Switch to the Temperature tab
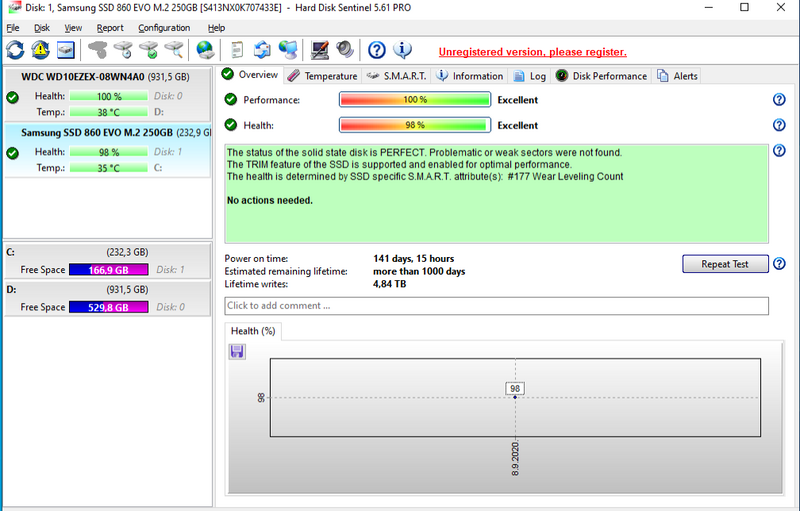This screenshot has width=800, height=511. [x=322, y=76]
